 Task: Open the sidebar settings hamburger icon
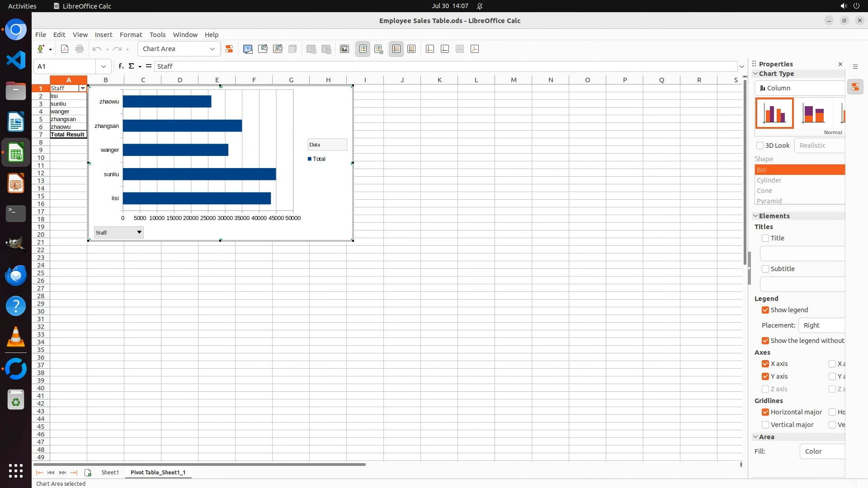pyautogui.click(x=855, y=66)
